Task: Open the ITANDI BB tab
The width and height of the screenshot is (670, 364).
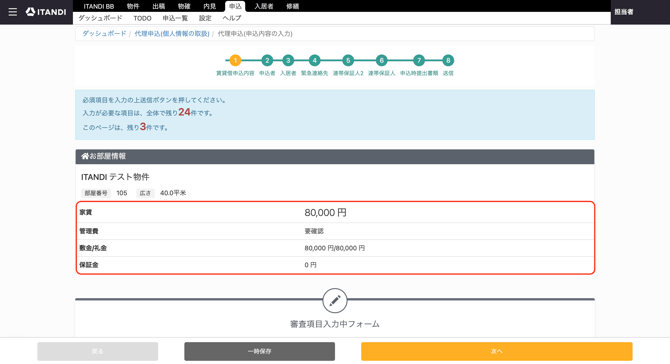Action: coord(99,6)
